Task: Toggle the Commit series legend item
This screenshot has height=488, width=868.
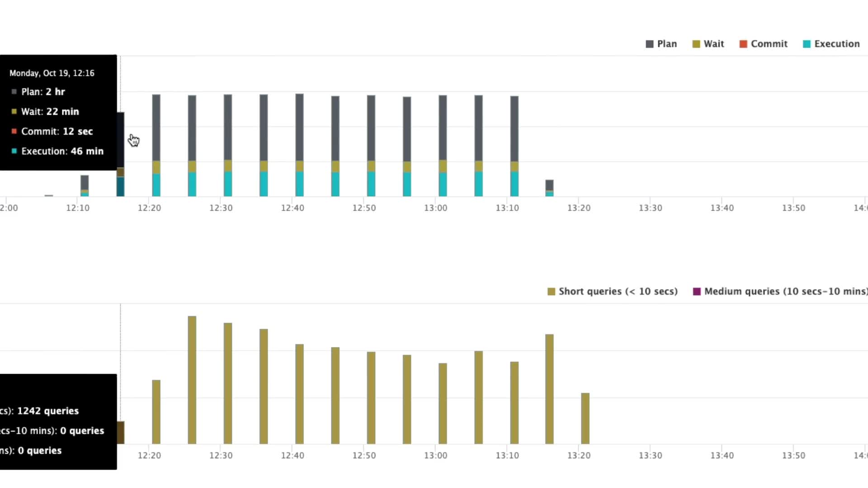Action: tap(769, 44)
